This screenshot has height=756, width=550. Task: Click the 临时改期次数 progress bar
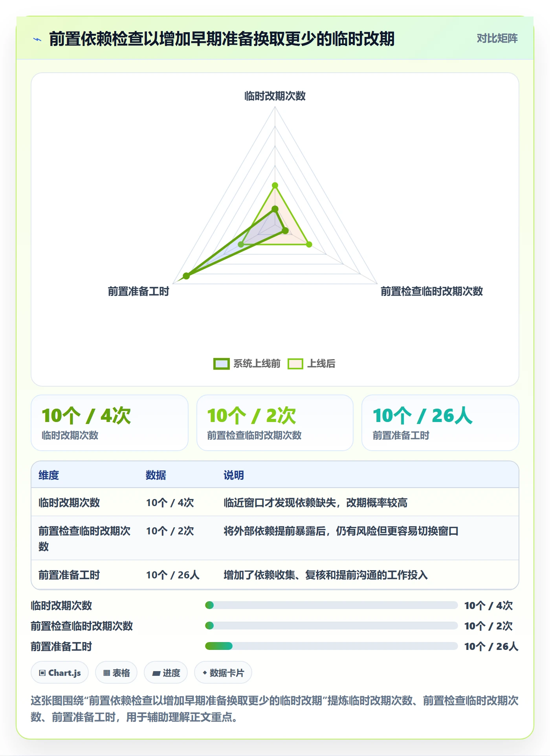(331, 605)
